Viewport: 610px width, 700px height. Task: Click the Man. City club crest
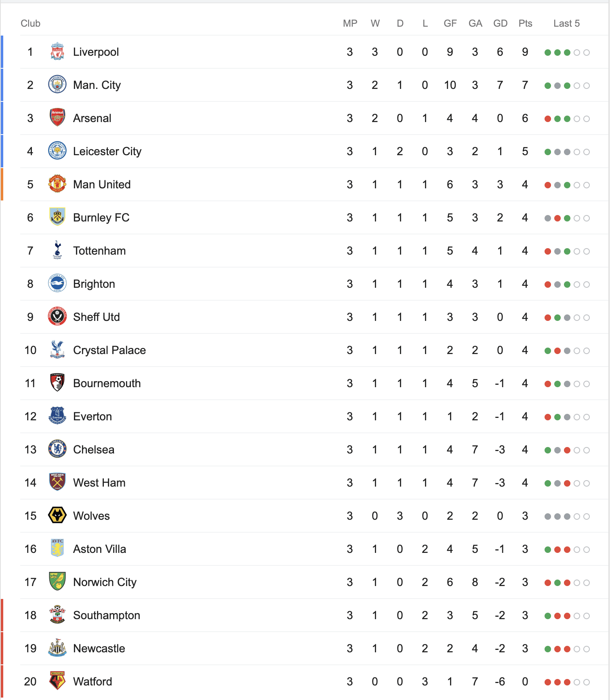pos(57,85)
